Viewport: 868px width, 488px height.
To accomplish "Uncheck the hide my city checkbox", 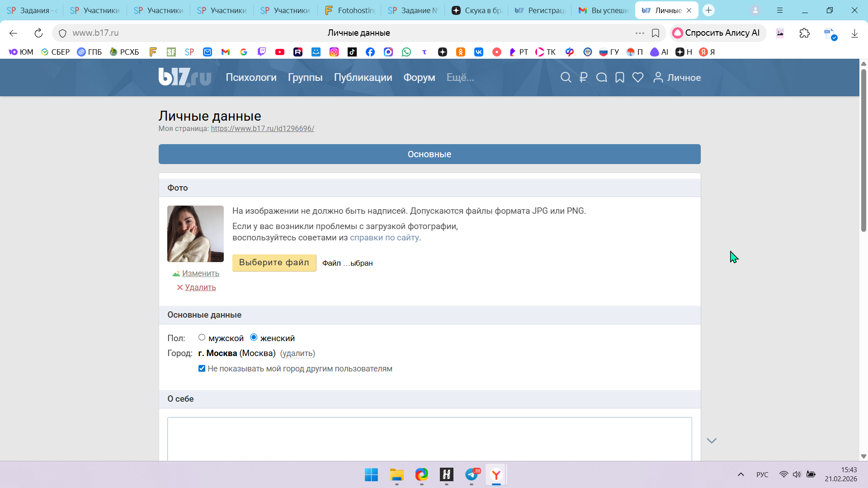I will pos(202,369).
